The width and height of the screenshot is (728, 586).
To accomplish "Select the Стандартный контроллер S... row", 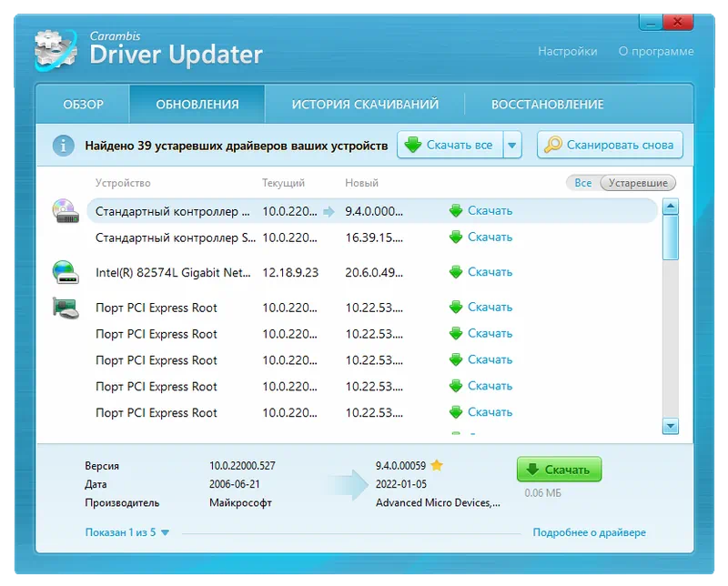I will [371, 237].
